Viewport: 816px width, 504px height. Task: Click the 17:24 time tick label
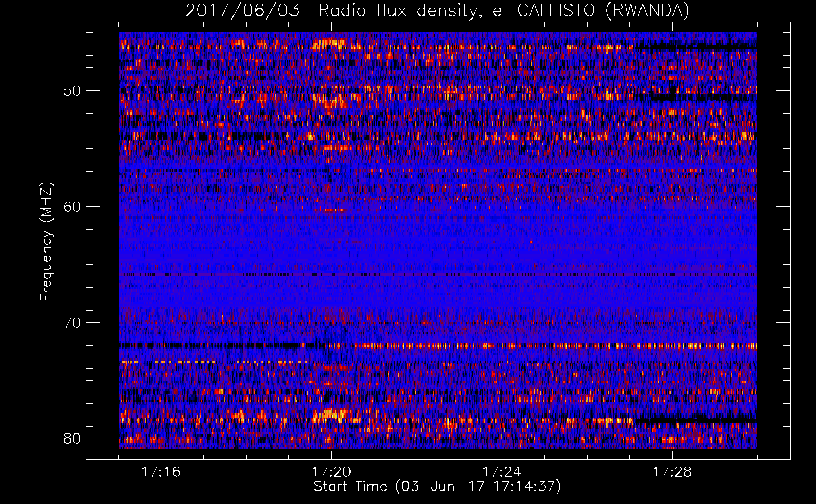tap(502, 472)
